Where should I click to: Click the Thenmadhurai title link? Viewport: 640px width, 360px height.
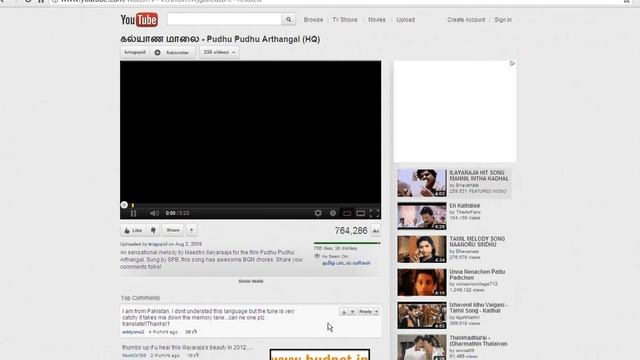click(478, 341)
